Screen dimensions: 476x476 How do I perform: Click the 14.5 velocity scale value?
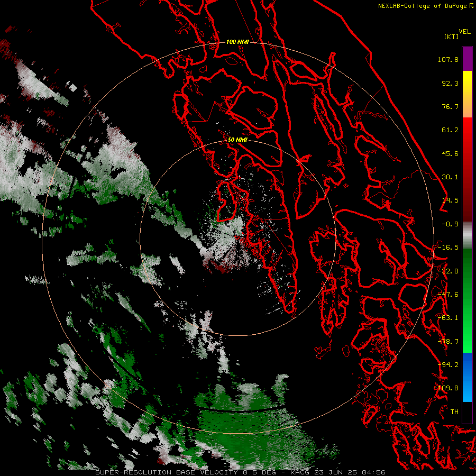coord(450,200)
